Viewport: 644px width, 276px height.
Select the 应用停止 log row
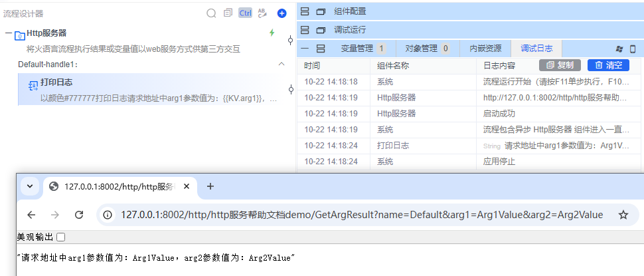tap(469, 162)
